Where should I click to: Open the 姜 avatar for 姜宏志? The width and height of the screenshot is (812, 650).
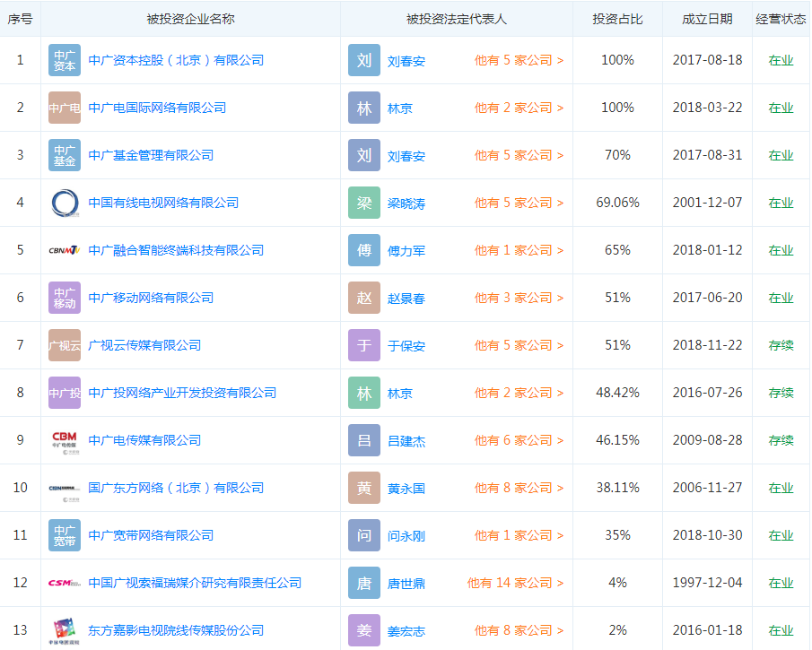364,630
